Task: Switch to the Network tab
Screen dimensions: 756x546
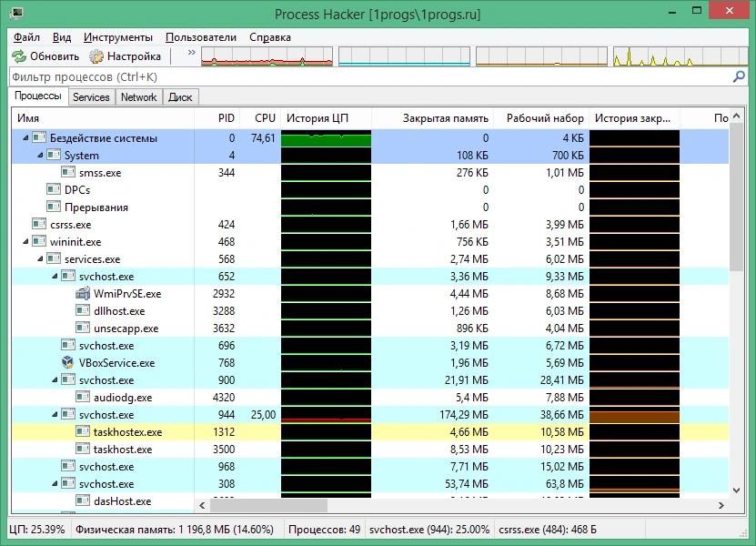Action: pyautogui.click(x=139, y=97)
